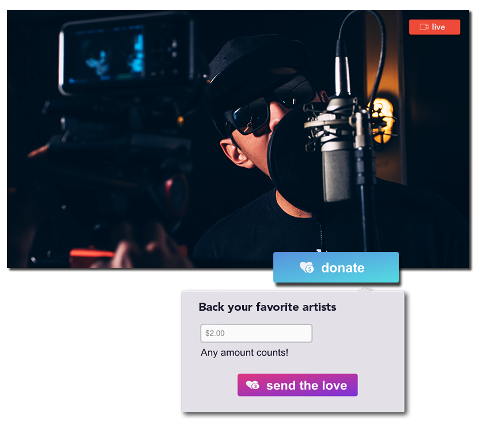Click the heart icon on send the love
This screenshot has width=490, height=448.
pyautogui.click(x=252, y=385)
